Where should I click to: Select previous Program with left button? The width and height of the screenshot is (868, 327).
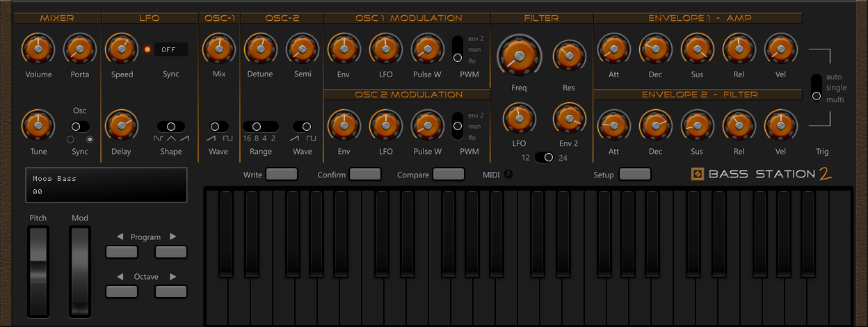pyautogui.click(x=122, y=252)
